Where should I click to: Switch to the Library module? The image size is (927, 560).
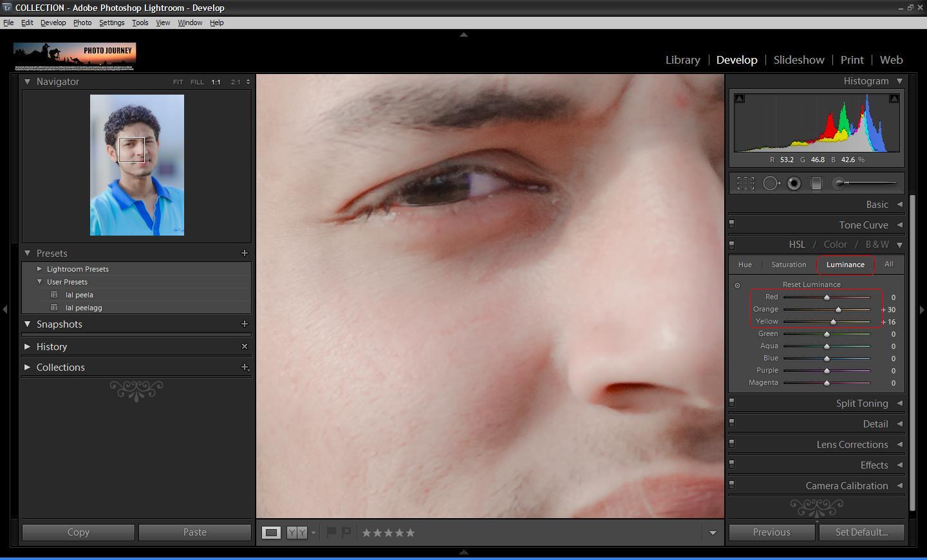click(682, 59)
